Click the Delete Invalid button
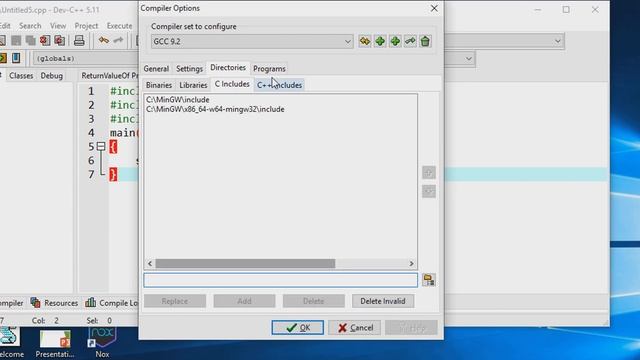The width and height of the screenshot is (640, 360). 383,301
